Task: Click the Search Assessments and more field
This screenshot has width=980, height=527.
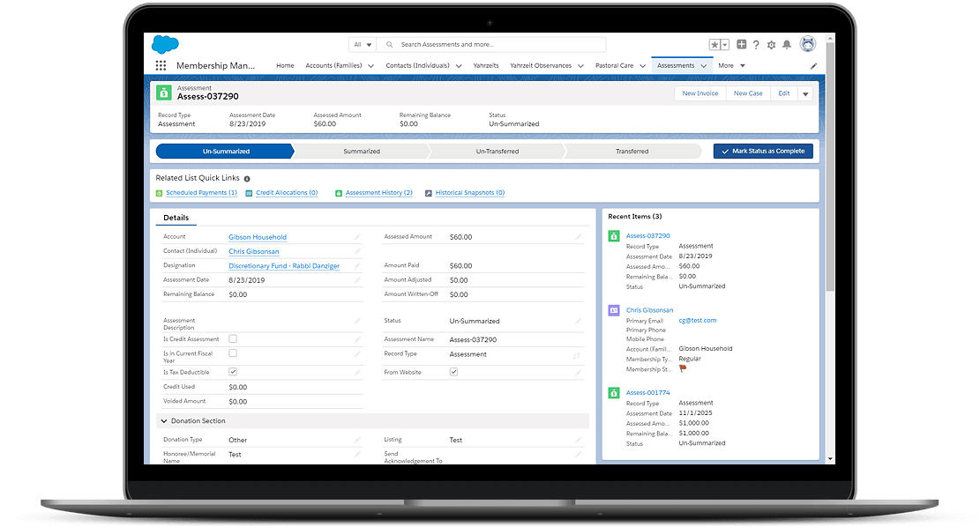Action: [491, 45]
